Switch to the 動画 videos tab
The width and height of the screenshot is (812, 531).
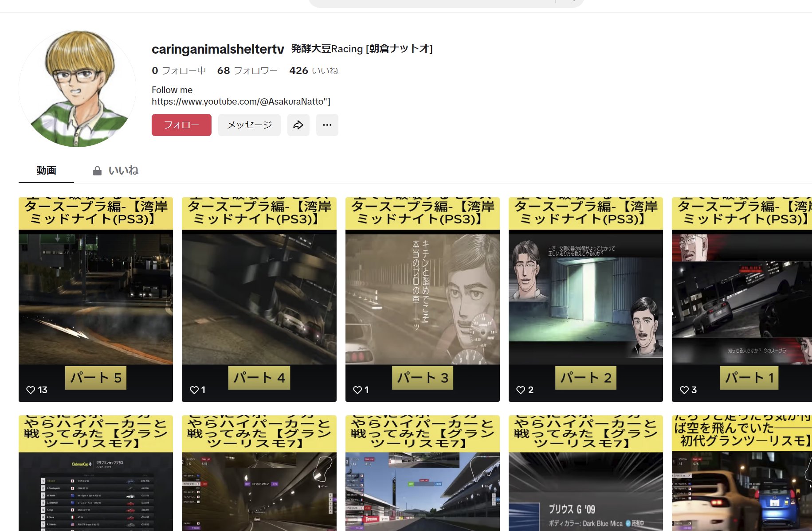click(46, 171)
